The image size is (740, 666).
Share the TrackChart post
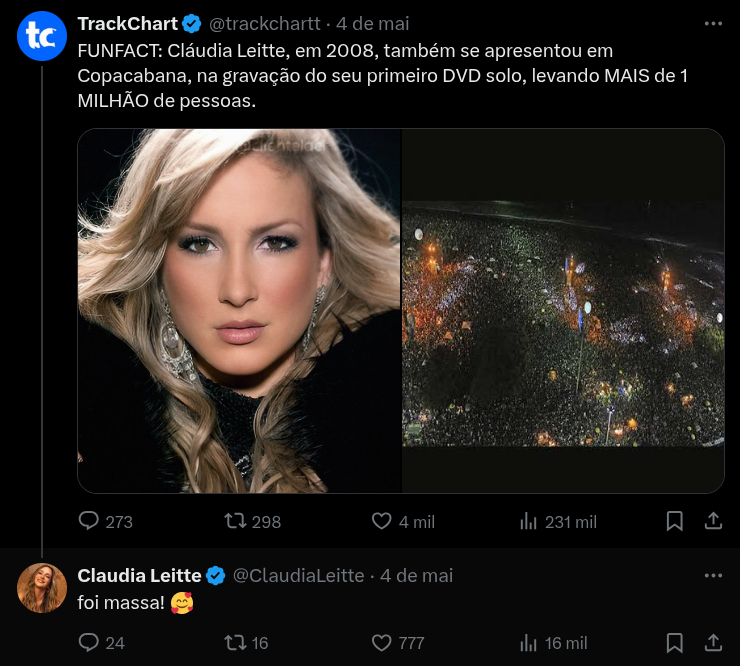pyautogui.click(x=713, y=521)
